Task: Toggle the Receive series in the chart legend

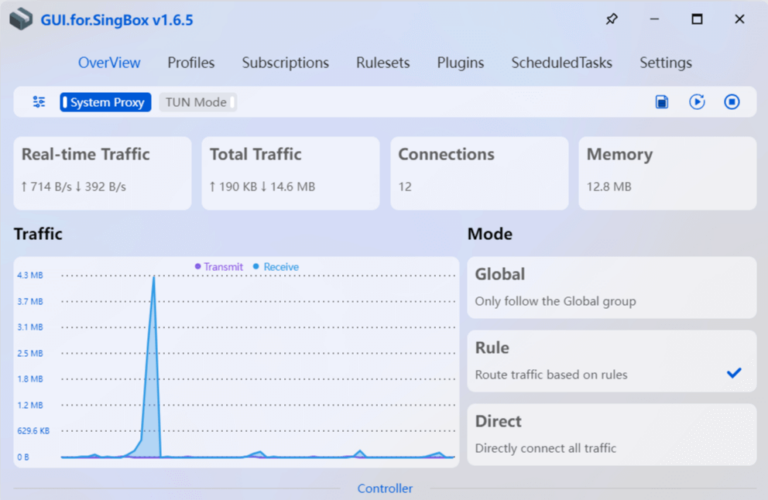Action: pyautogui.click(x=276, y=267)
